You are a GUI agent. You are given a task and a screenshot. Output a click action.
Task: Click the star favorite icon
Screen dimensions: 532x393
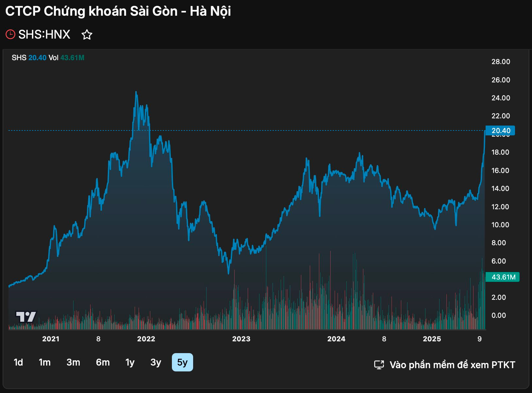coord(87,35)
